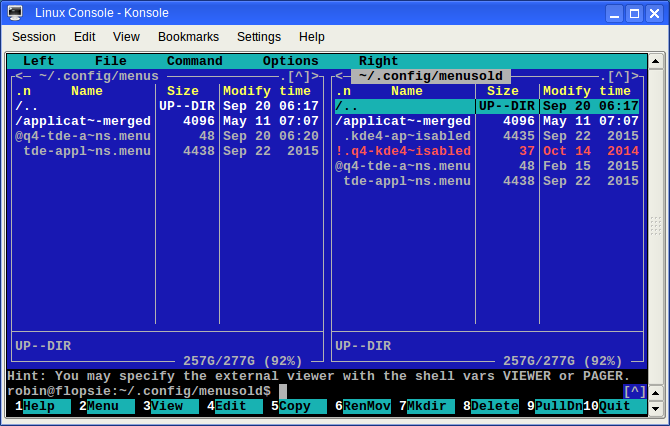The width and height of the screenshot is (670, 426).
Task: Click the Konsole vertical scrollbar down arrow
Action: [x=656, y=409]
